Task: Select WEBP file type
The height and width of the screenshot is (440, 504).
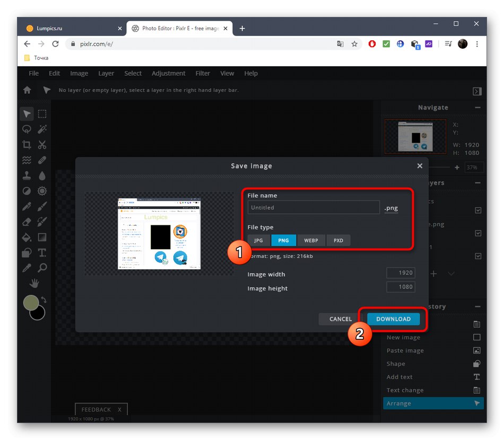Action: [311, 240]
